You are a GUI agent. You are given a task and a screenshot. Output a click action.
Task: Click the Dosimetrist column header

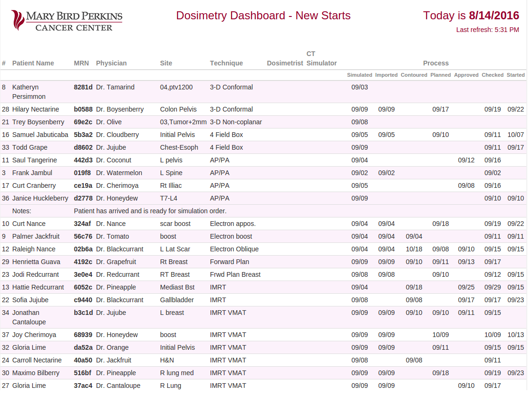tap(285, 63)
